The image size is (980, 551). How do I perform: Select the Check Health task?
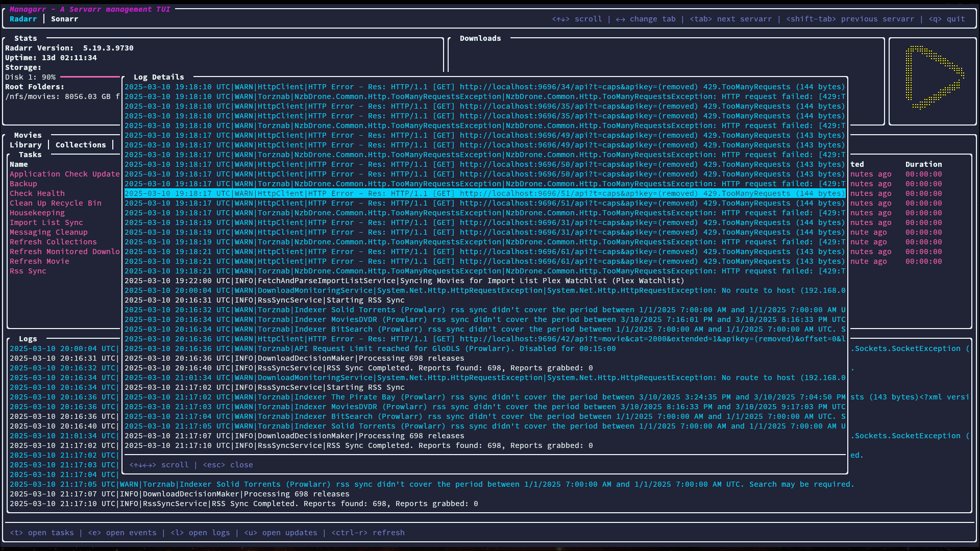(37, 193)
